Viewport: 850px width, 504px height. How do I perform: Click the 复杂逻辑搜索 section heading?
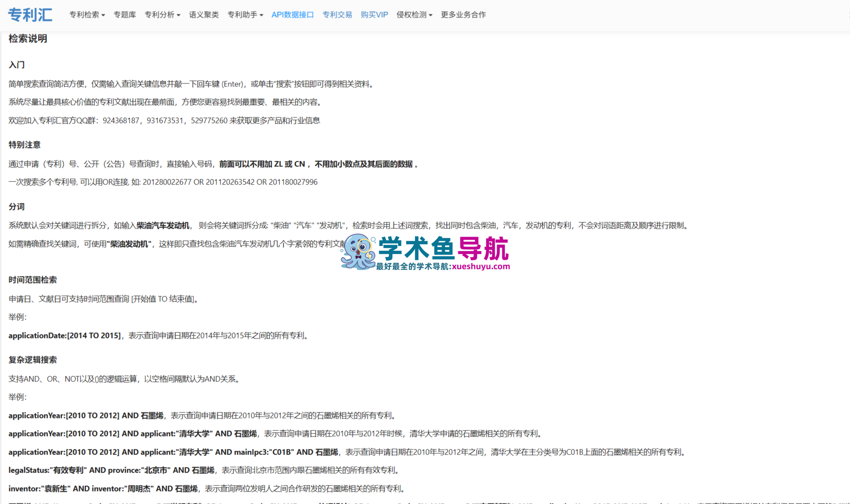point(33,360)
